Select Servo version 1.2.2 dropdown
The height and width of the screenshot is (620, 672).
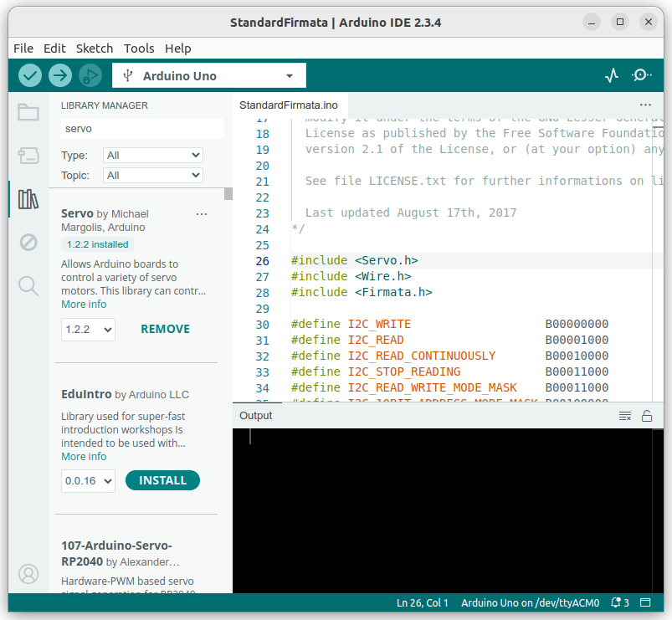pos(88,330)
